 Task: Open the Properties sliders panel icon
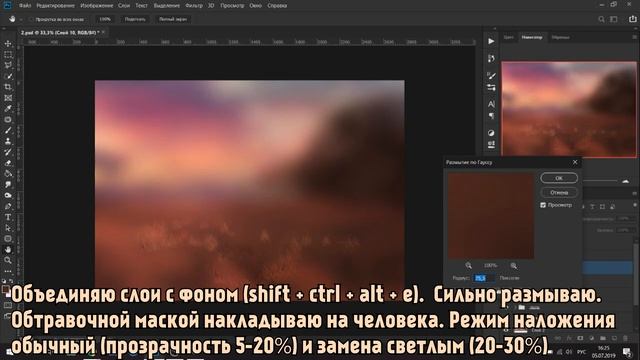pyautogui.click(x=491, y=87)
